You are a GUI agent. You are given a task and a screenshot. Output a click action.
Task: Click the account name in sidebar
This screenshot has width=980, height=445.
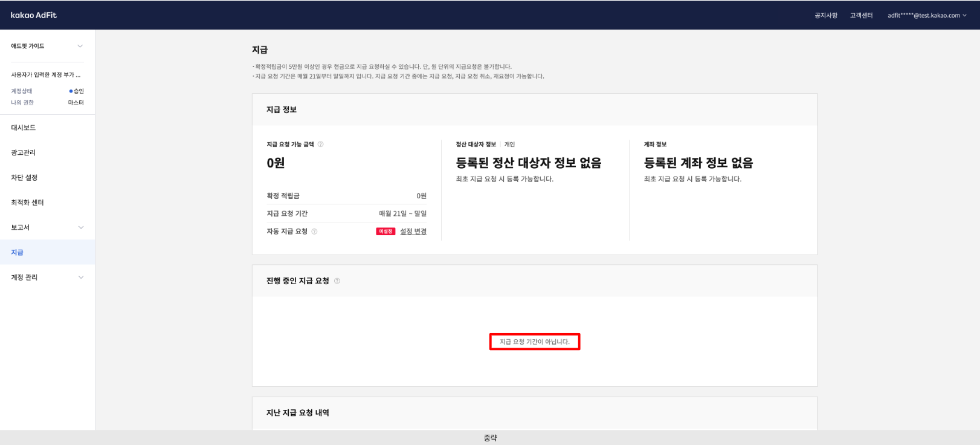pyautogui.click(x=45, y=75)
